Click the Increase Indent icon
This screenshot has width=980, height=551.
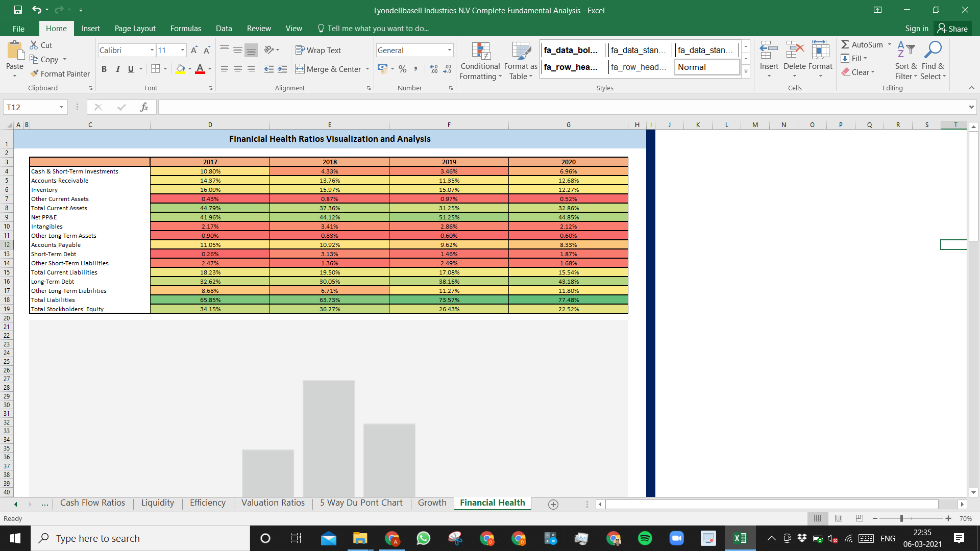pyautogui.click(x=282, y=69)
